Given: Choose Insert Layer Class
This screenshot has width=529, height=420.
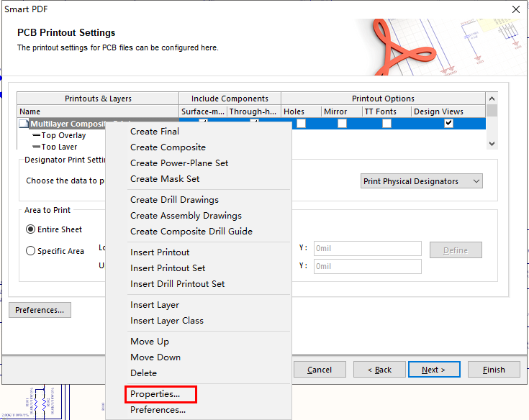Looking at the screenshot, I should click(x=167, y=321).
